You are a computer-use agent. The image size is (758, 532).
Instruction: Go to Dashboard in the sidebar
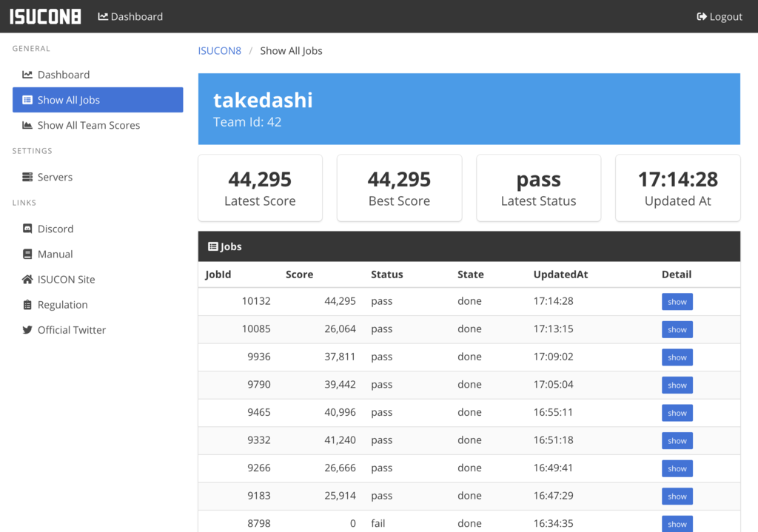click(x=98, y=75)
